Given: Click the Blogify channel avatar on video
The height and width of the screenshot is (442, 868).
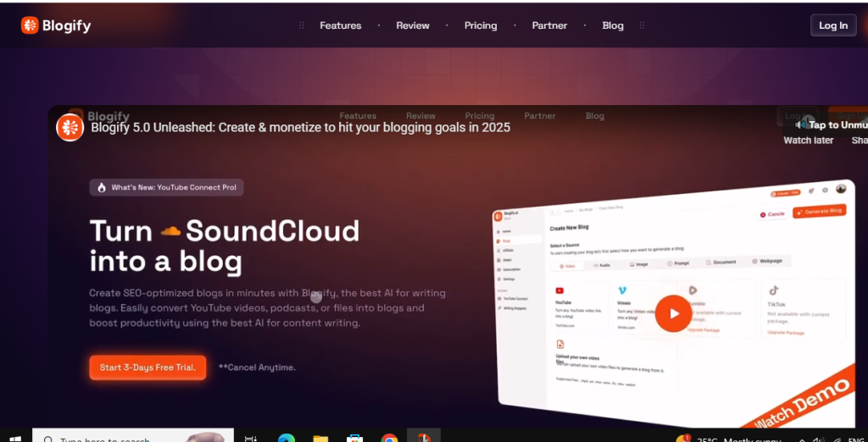Looking at the screenshot, I should 70,128.
